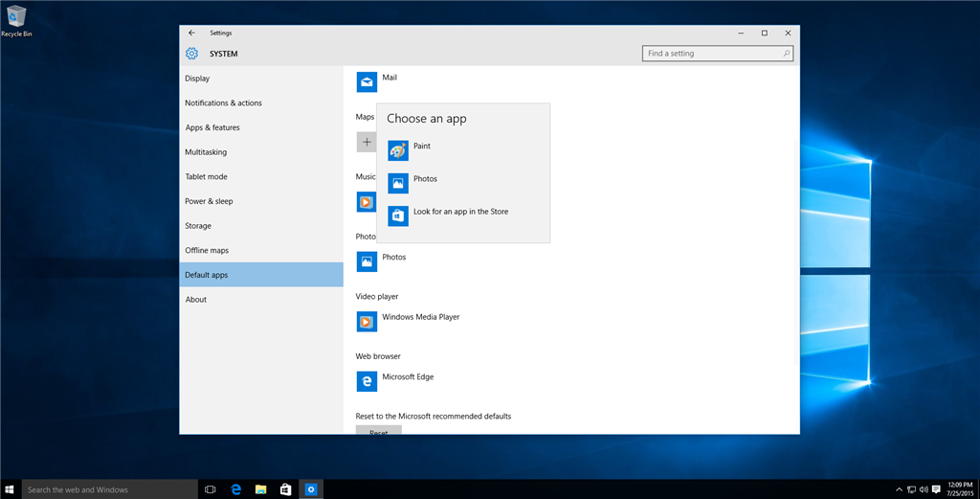Go back with the Settings back arrow
The width and height of the screenshot is (980, 499).
[191, 34]
